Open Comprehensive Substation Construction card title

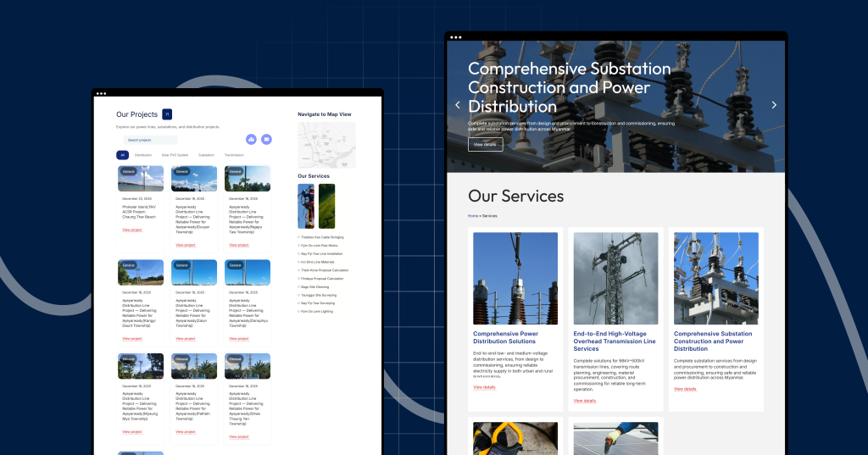click(713, 341)
